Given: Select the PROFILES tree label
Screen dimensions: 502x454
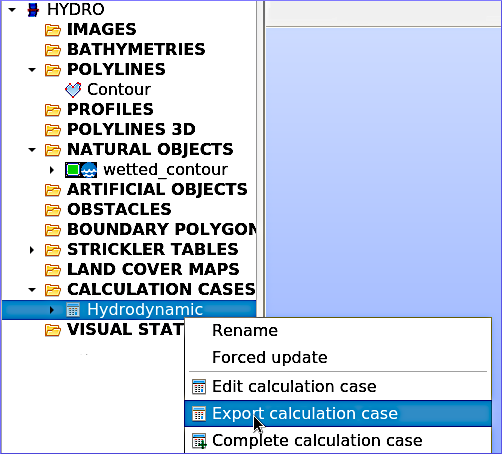Looking at the screenshot, I should coord(110,110).
